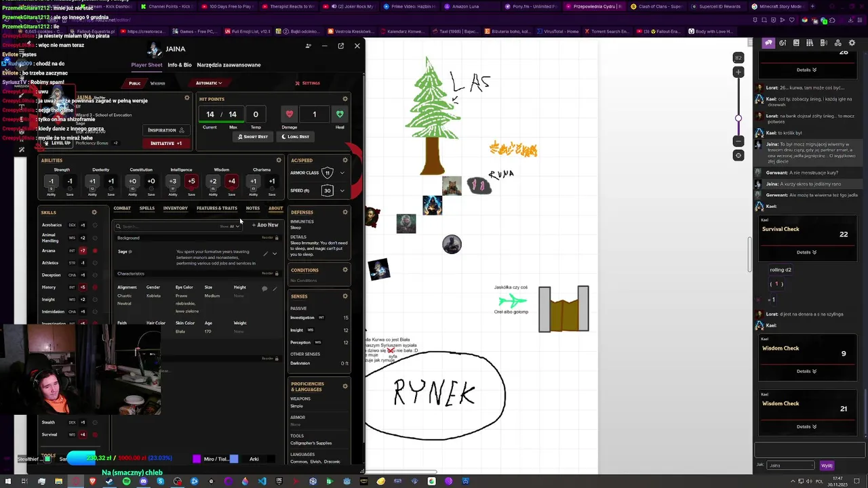Open Skills section settings gear
Screen dimensions: 868x488
tap(94, 212)
